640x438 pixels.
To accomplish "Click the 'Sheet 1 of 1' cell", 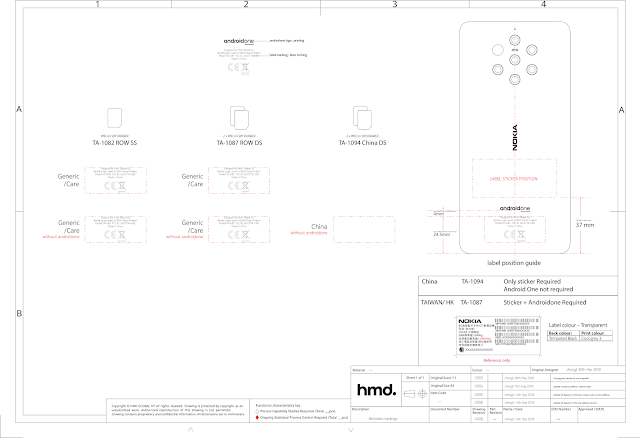I will click(415, 378).
